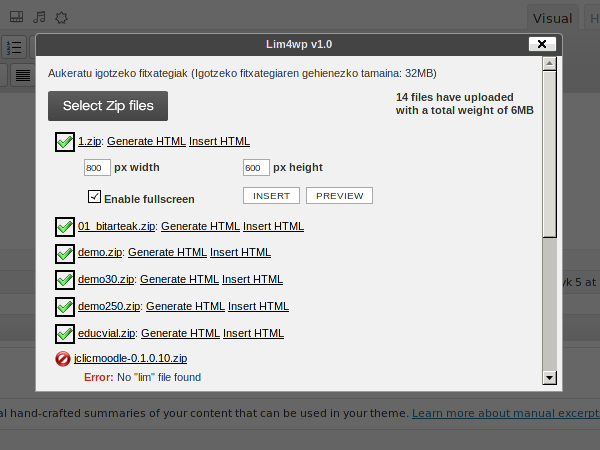
Task: Open the Learn more about manual excerpts link
Action: (506, 413)
